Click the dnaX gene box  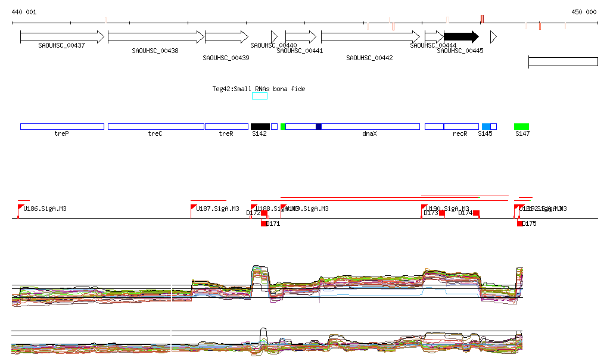click(369, 126)
